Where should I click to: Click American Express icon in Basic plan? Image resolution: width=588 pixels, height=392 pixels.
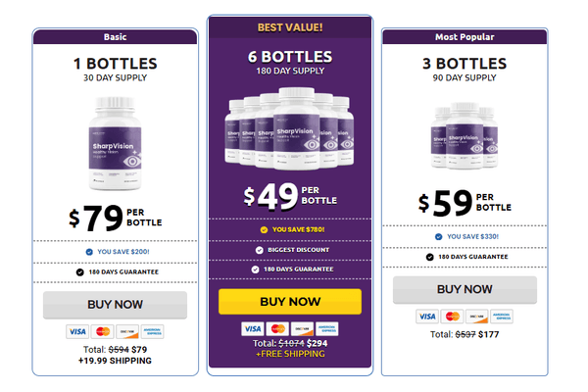point(152,331)
